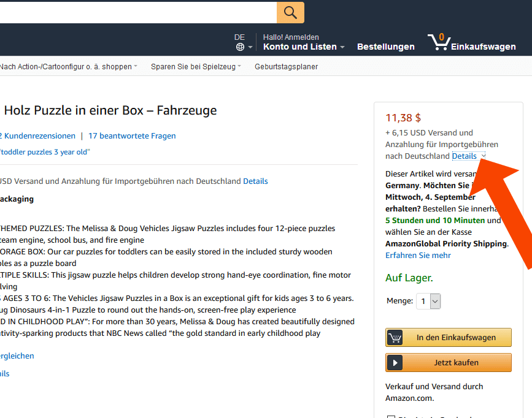Viewport: 532px width, 418px height.
Task: Click the Holz Puzzle product title
Action: [110, 111]
